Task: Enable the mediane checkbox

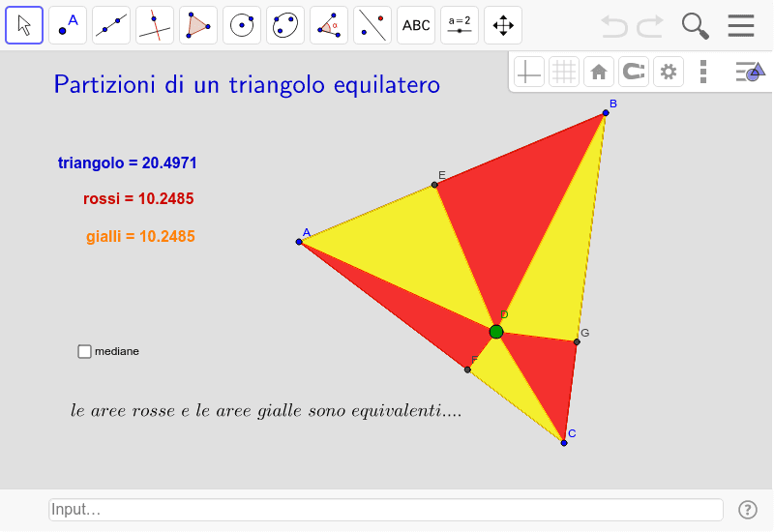Action: point(84,351)
